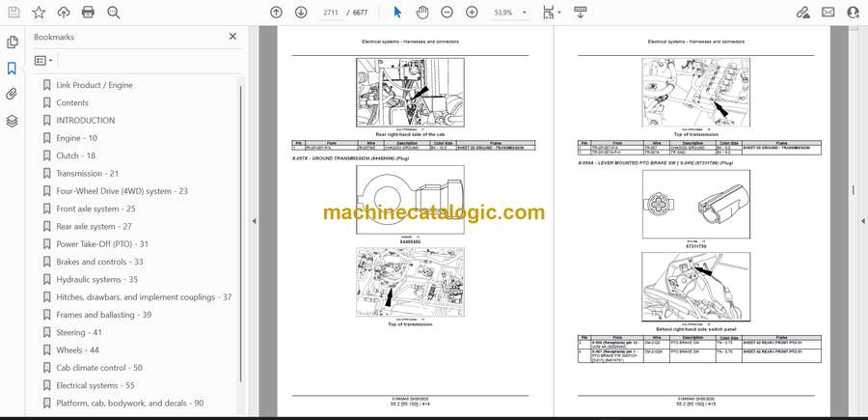This screenshot has height=420, width=868.
Task: Activate the hand pan tool
Action: (x=422, y=13)
